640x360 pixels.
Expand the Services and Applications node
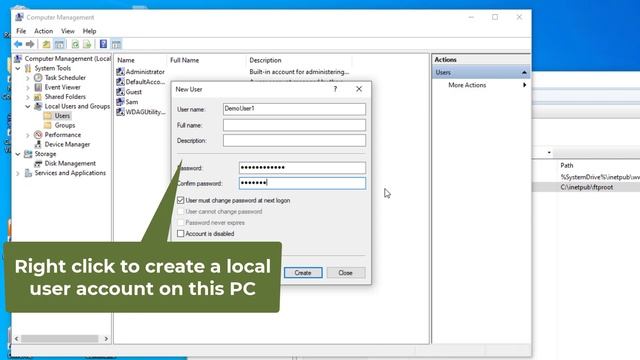point(18,173)
